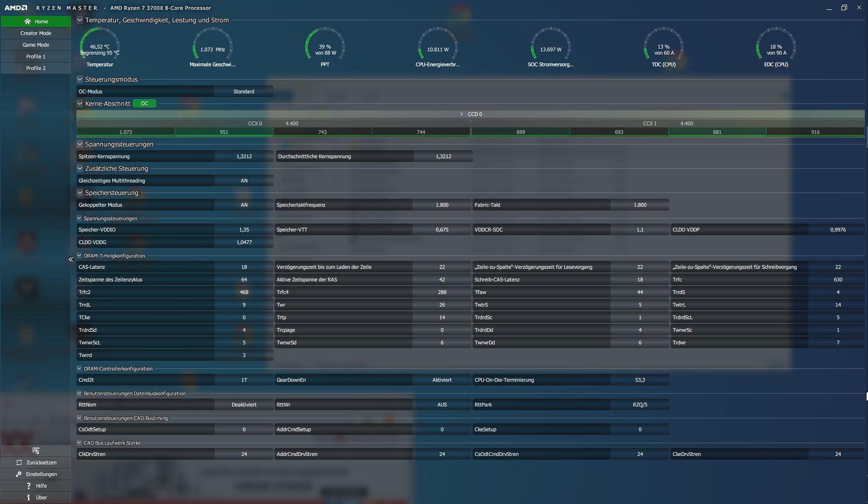Collapse the DRAM-Controllerkonfiguration section

(79, 369)
